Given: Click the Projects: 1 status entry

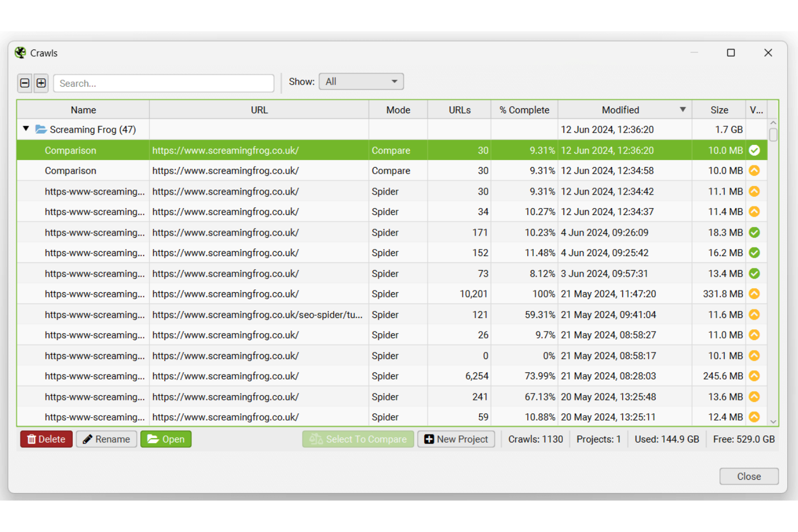Looking at the screenshot, I should click(x=598, y=439).
